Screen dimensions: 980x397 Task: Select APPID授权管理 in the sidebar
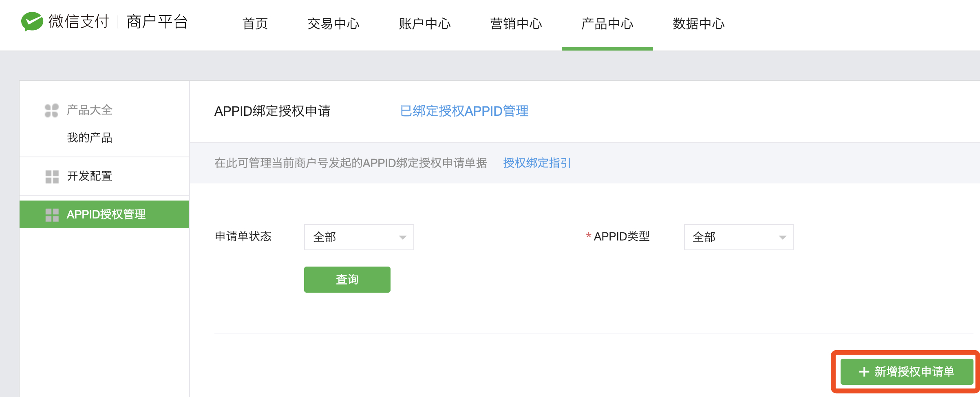107,213
